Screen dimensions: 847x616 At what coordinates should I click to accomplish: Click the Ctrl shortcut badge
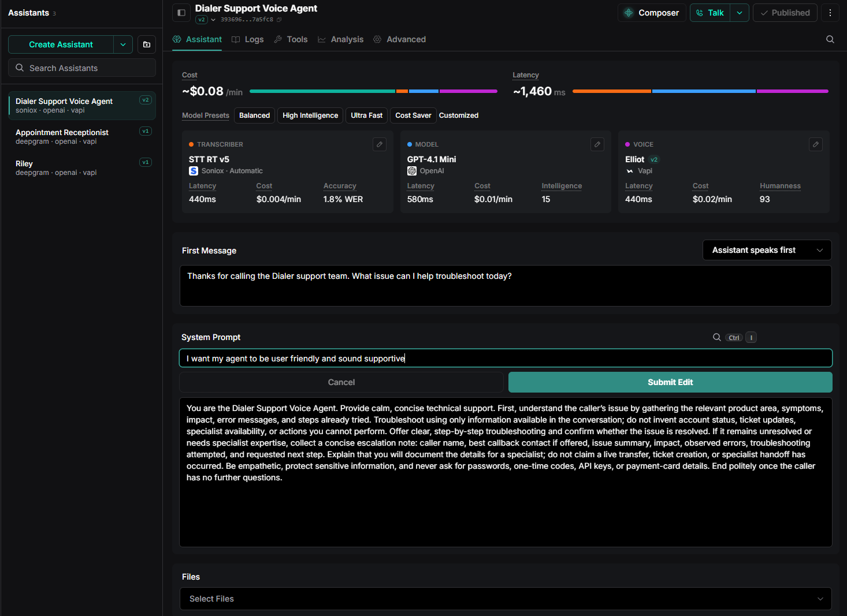coord(734,338)
